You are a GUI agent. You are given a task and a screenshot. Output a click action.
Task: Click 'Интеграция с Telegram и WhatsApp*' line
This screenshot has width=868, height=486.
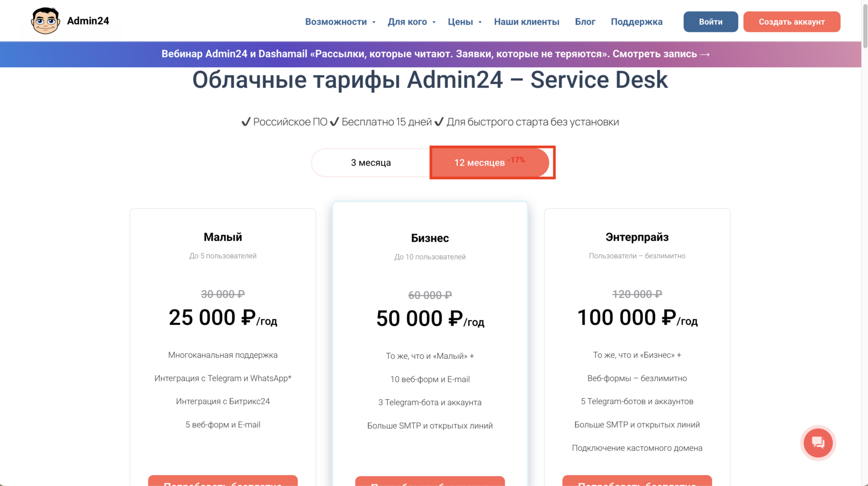pyautogui.click(x=223, y=378)
